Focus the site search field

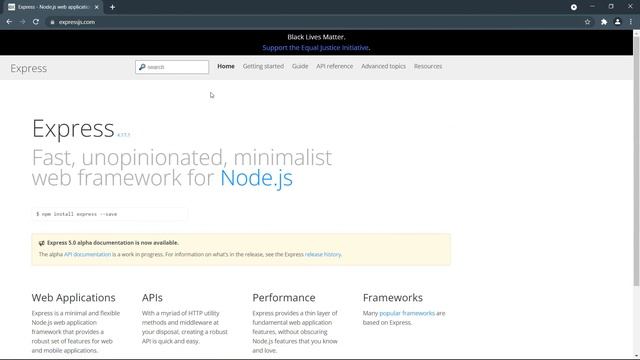[172, 67]
